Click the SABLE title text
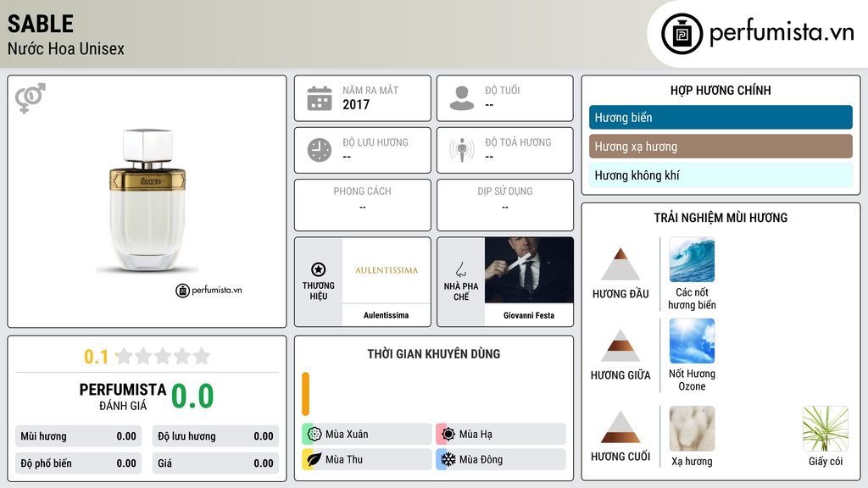Screen dimensions: 868x488 pos(41,24)
